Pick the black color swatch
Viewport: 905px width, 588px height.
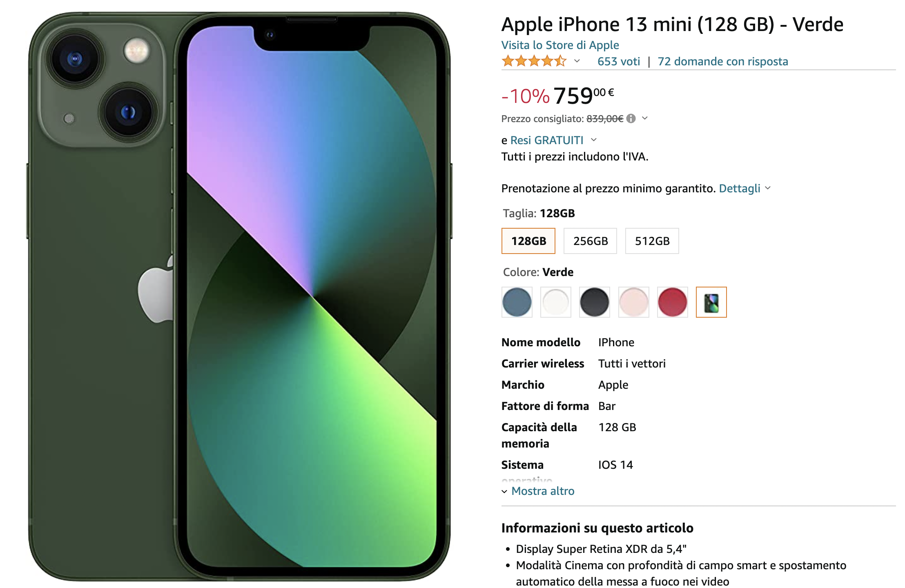pyautogui.click(x=595, y=302)
